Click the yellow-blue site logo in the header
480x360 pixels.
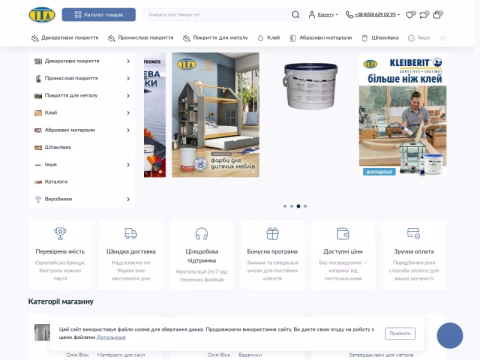coord(42,15)
